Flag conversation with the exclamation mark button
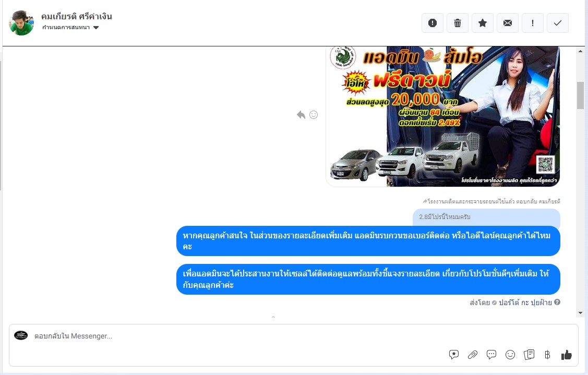Screen dimensions: 588x375 coord(533,23)
